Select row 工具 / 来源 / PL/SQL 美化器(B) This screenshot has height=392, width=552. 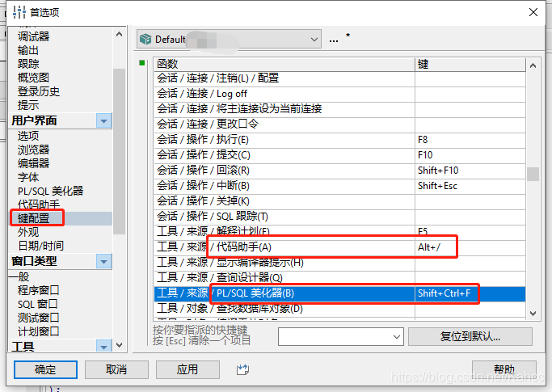(339, 293)
